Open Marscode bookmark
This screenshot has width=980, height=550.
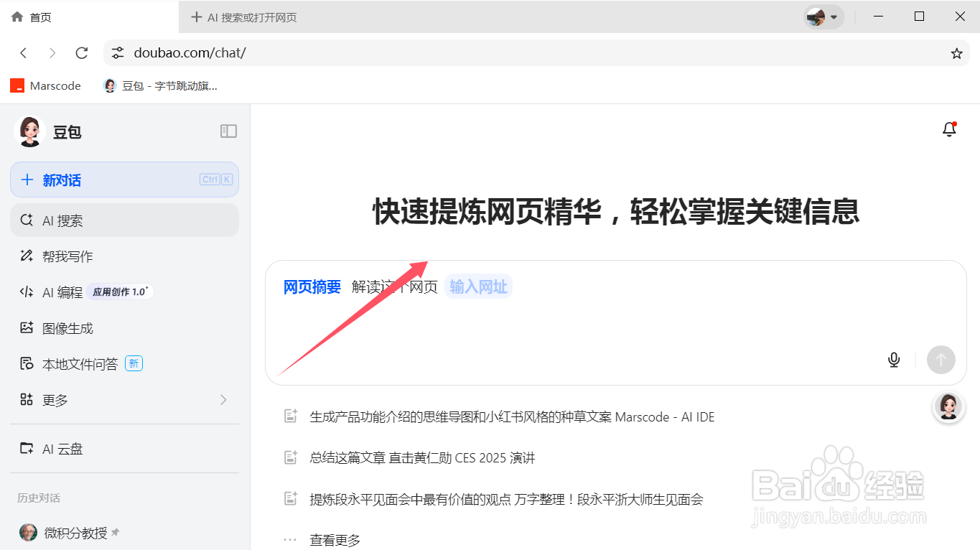pyautogui.click(x=45, y=85)
